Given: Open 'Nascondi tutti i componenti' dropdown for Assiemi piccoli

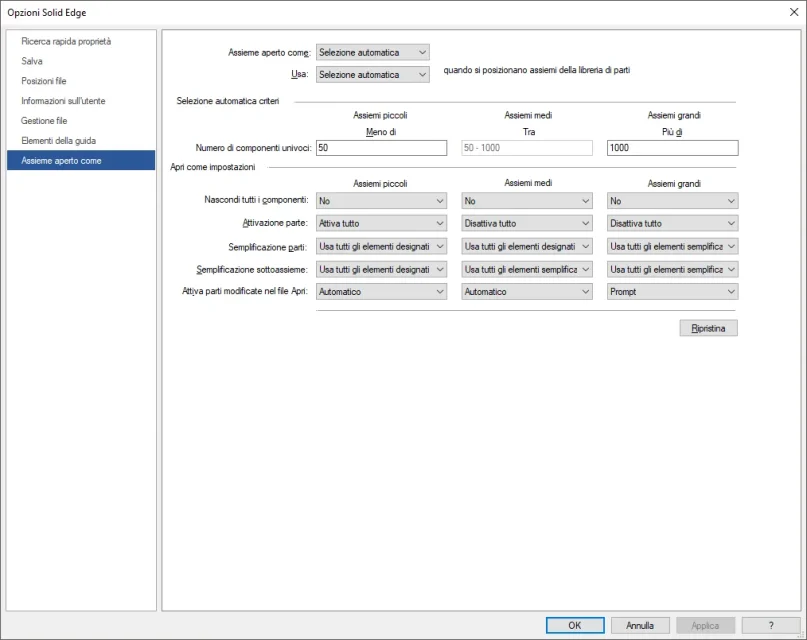Looking at the screenshot, I should click(380, 200).
